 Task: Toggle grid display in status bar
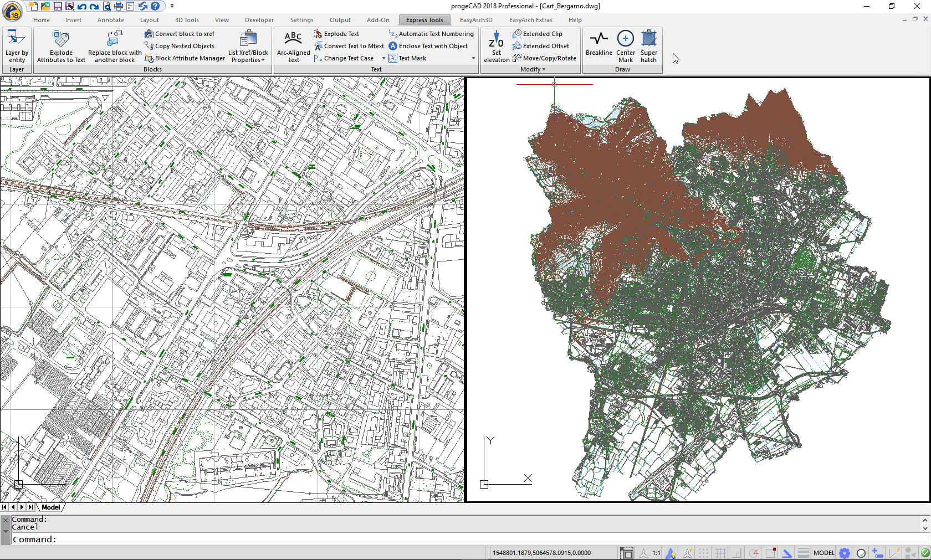click(x=720, y=553)
